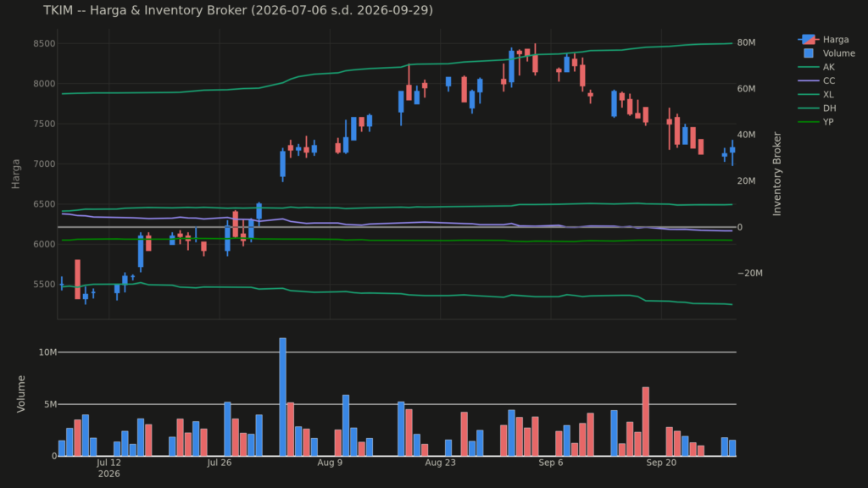Click the 8000 price tick label
868x488 pixels.
[x=44, y=84]
